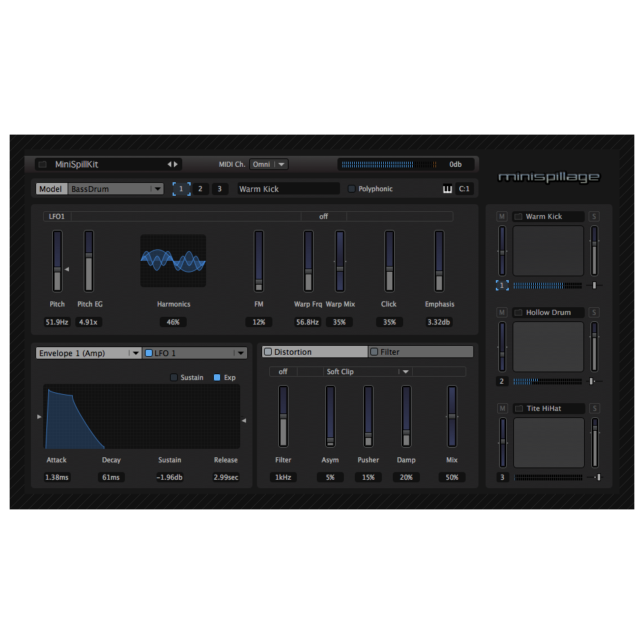Click the next-preset arrow beside MiniSpillKit
This screenshot has width=644, height=644.
click(x=176, y=164)
